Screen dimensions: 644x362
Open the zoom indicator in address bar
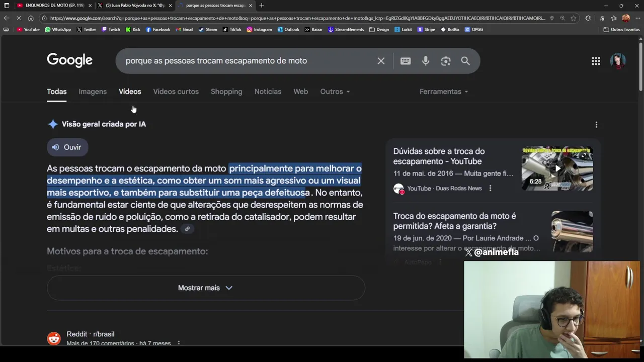[562, 18]
